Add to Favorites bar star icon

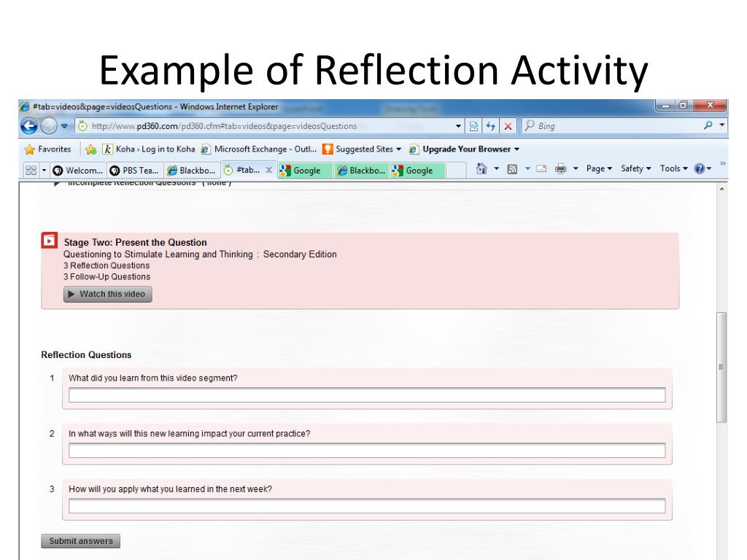pyautogui.click(x=90, y=149)
